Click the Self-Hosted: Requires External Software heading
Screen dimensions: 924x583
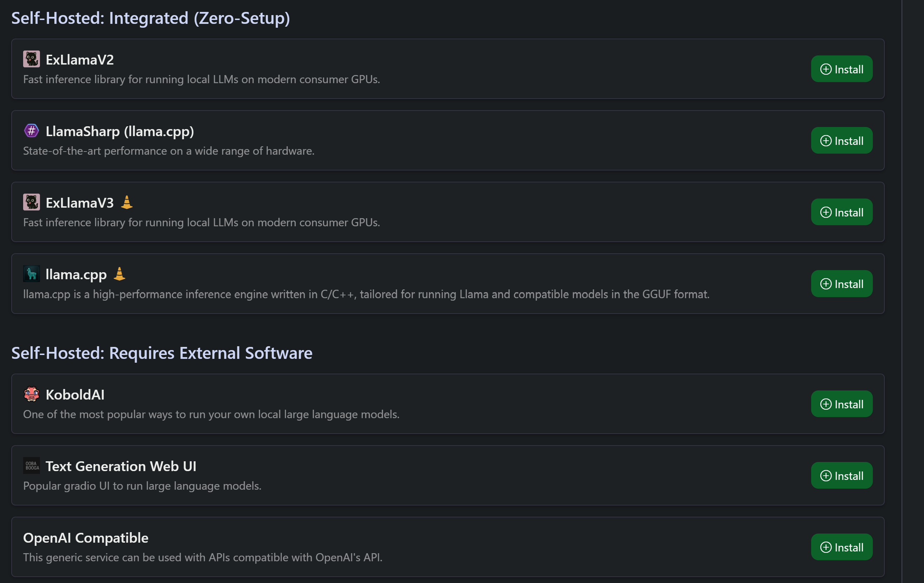pyautogui.click(x=162, y=353)
